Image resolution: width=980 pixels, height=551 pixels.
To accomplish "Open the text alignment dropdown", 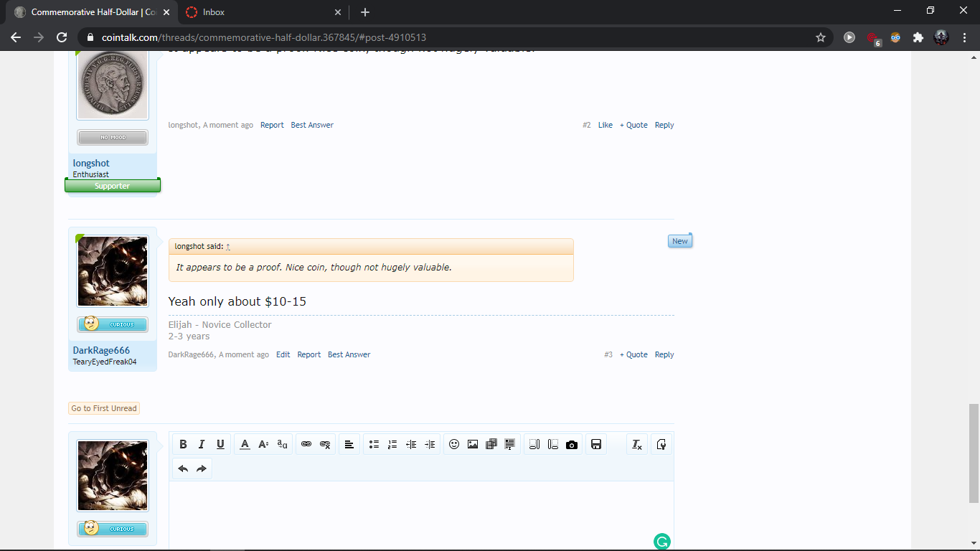I will click(349, 445).
